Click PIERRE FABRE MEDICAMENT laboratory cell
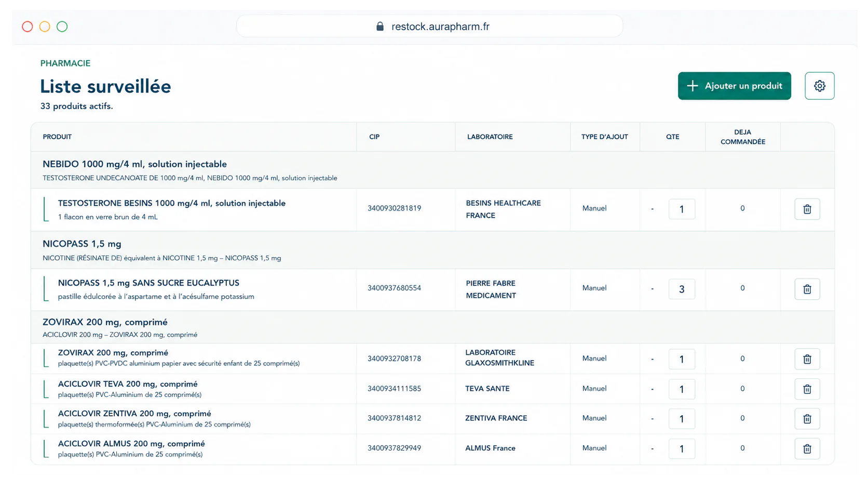The height and width of the screenshot is (489, 868). click(491, 289)
